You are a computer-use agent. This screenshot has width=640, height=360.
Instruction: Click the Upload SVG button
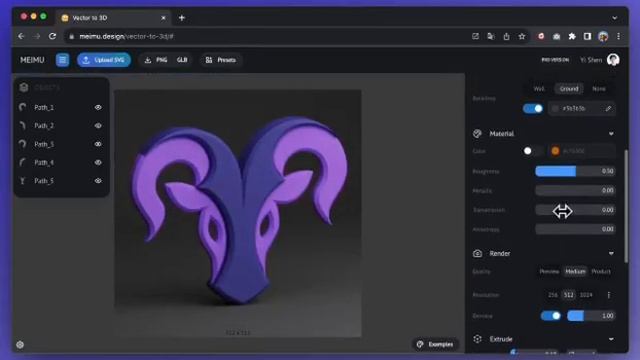(x=104, y=60)
